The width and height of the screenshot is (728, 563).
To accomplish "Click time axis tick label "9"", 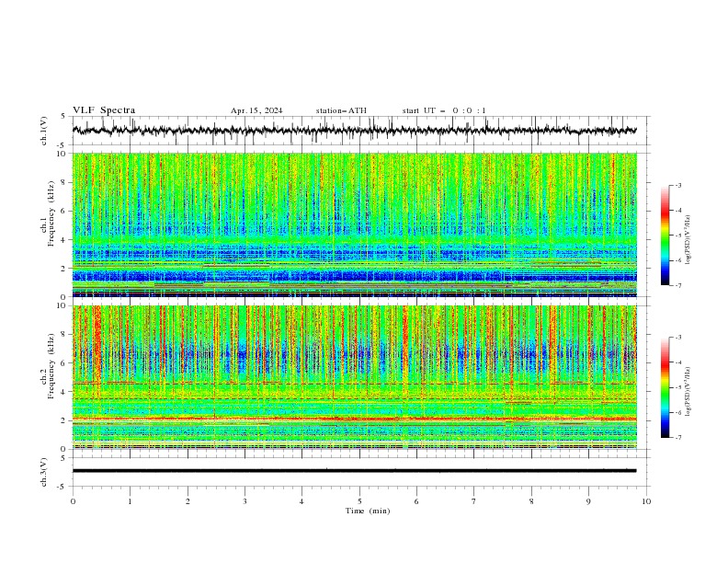I will coord(588,501).
